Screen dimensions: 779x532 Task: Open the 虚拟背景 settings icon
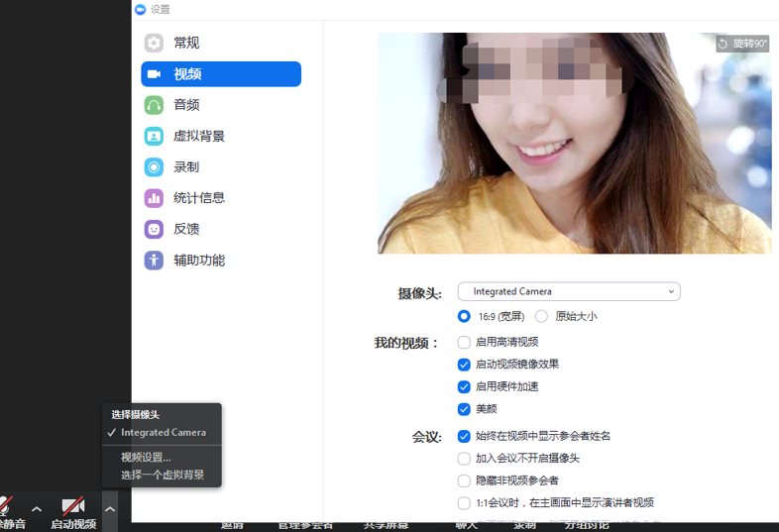(x=154, y=136)
